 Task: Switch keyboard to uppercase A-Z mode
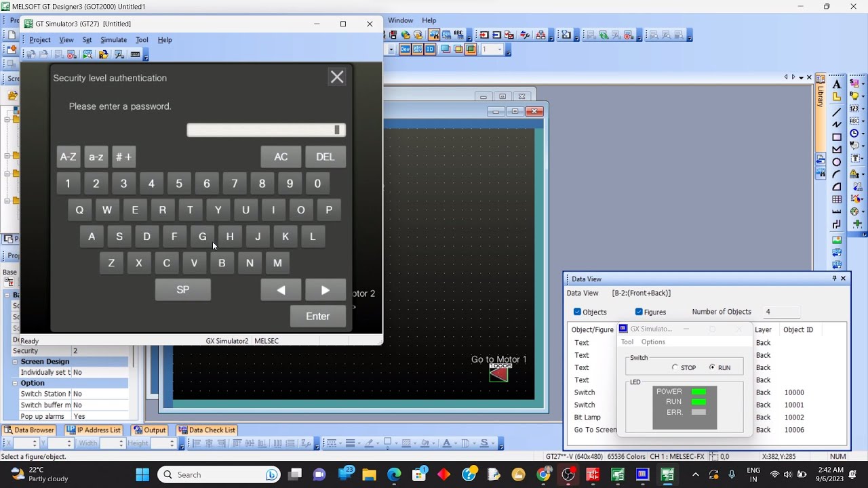68,157
